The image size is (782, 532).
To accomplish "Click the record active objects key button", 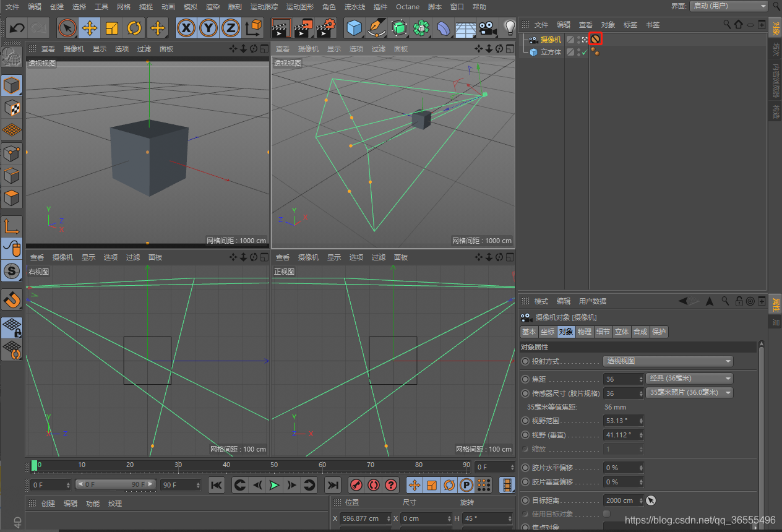I will pos(356,486).
